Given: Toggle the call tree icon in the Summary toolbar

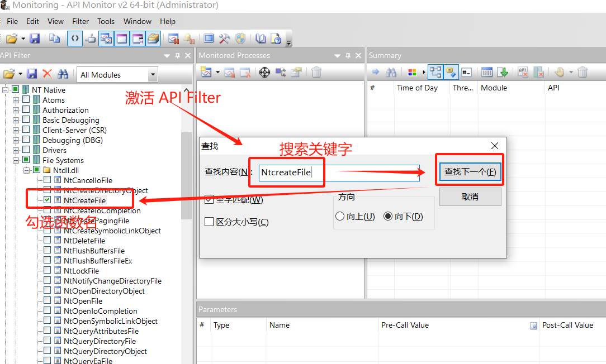Looking at the screenshot, I should pos(435,72).
